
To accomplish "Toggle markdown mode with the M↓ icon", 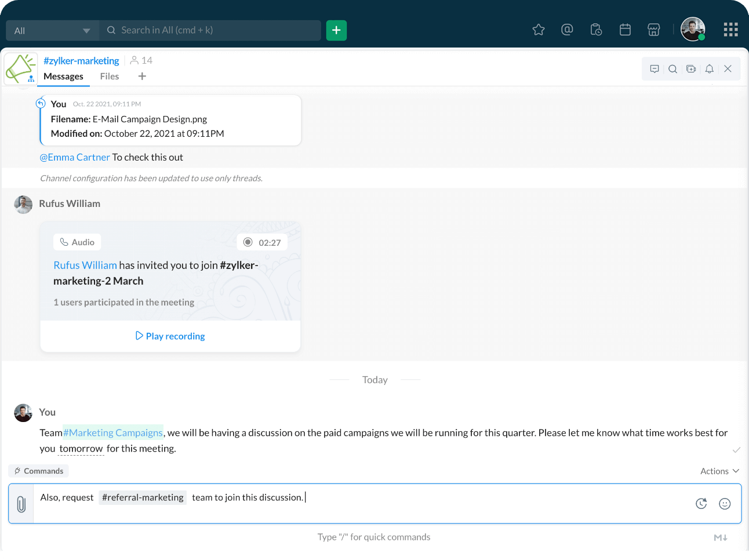I will coord(721,537).
